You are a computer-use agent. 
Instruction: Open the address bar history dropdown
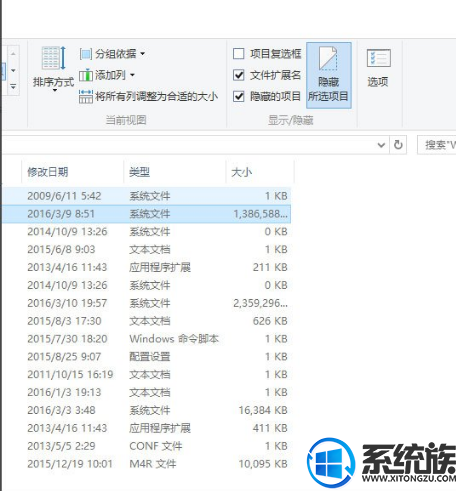coord(381,145)
